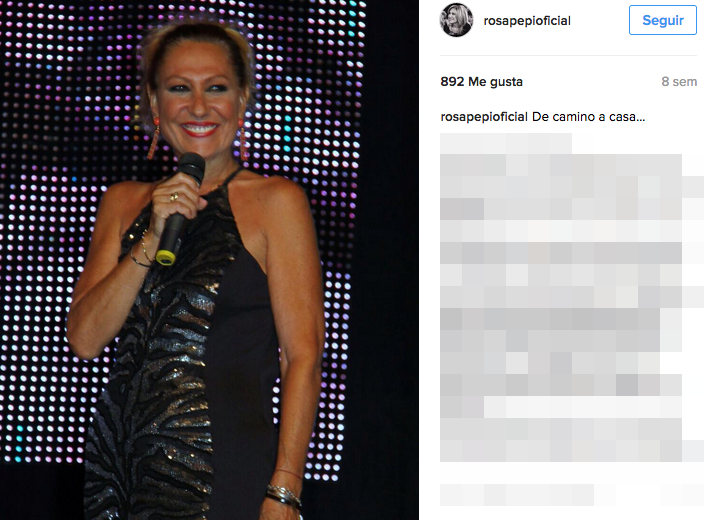This screenshot has height=520, width=707.
Task: Click the black microphone held in the photo
Action: 180,207
